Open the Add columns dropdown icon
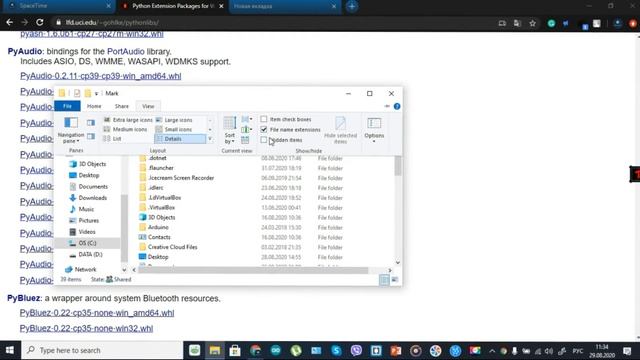Image resolution: width=640 pixels, height=360 pixels. 247,129
